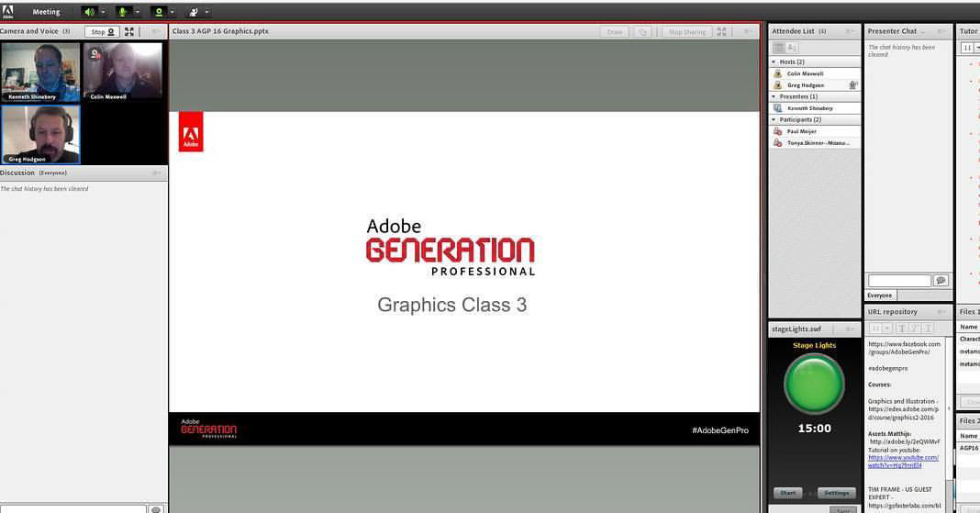980x513 pixels.
Task: Select Kenneth Shinabery's video thumbnail
Action: click(40, 72)
